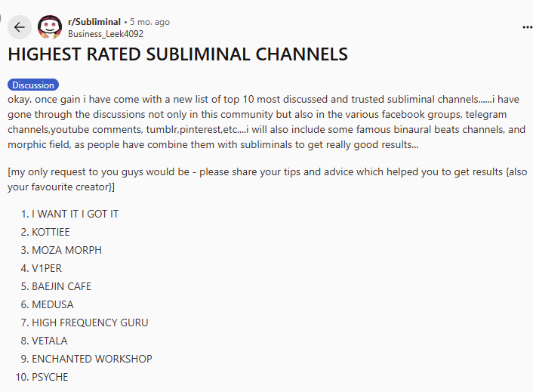Click list entry HIGH FREQUENCY GURU

90,323
